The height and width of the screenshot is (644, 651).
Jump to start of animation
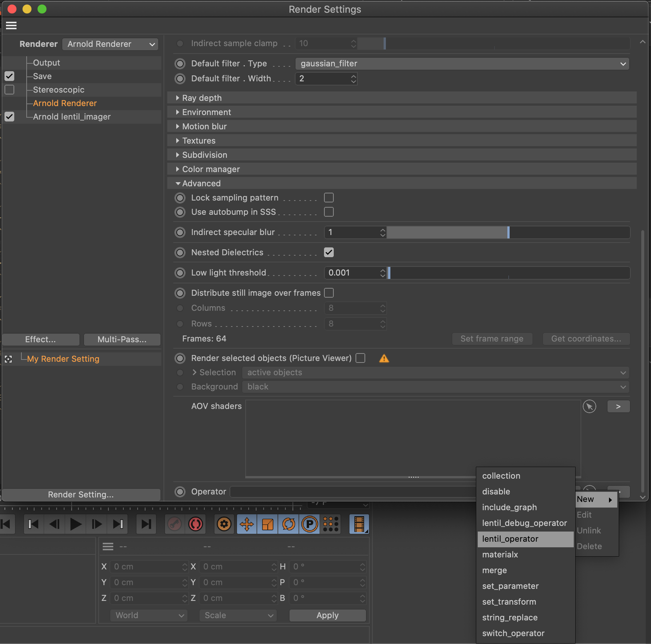coord(6,524)
